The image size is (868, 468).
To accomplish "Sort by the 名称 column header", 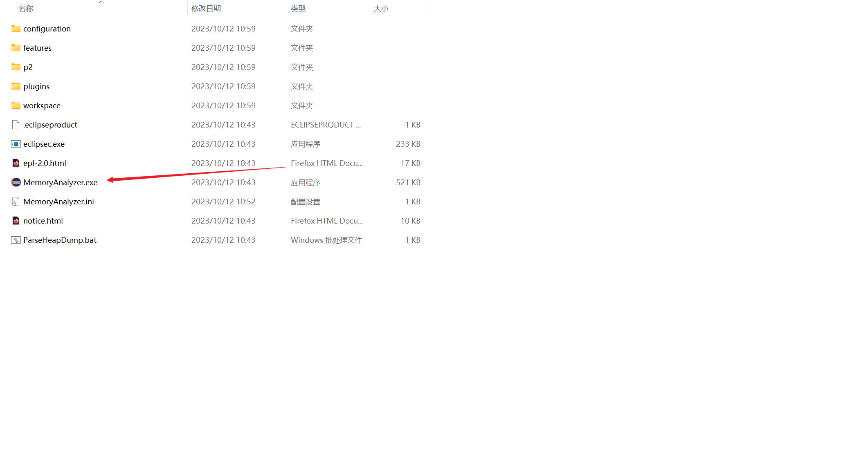I will tap(26, 9).
